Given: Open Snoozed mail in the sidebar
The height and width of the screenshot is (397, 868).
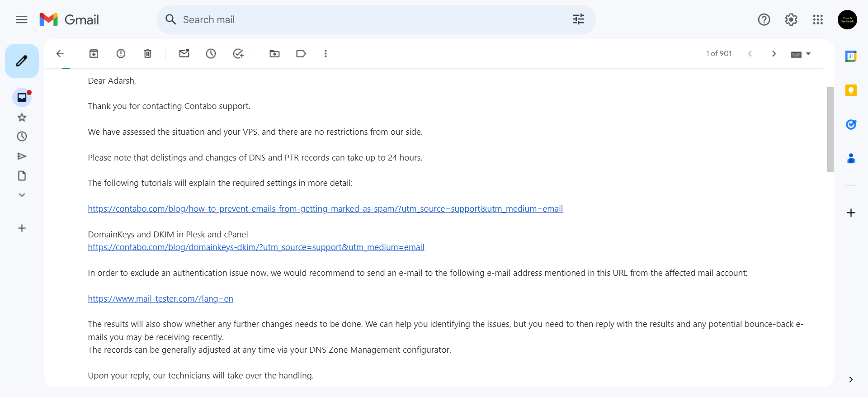Looking at the screenshot, I should point(22,137).
